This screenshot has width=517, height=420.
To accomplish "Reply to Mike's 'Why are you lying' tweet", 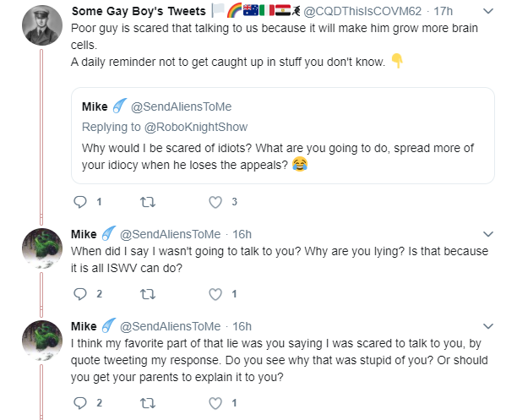I will pos(80,293).
